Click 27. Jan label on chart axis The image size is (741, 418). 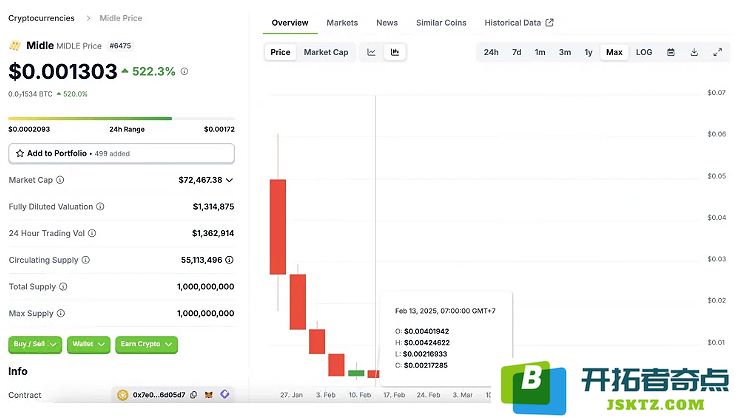pos(292,395)
